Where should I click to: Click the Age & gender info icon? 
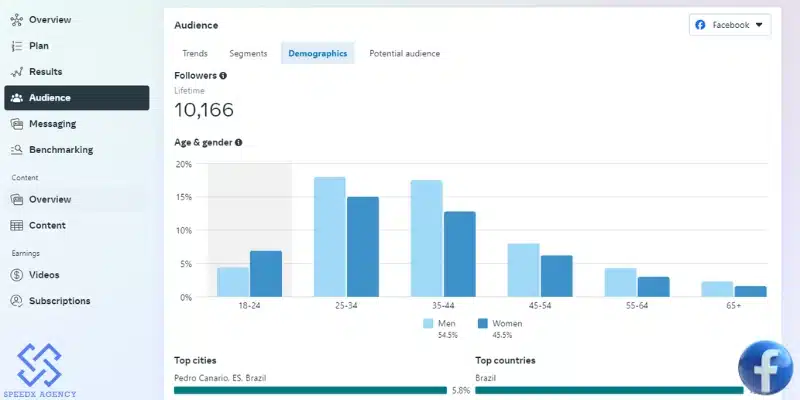238,143
